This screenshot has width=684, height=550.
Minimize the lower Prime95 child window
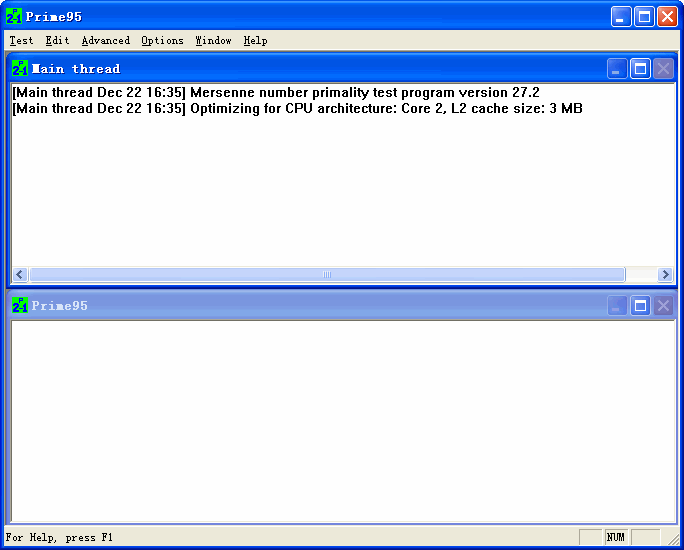(617, 306)
